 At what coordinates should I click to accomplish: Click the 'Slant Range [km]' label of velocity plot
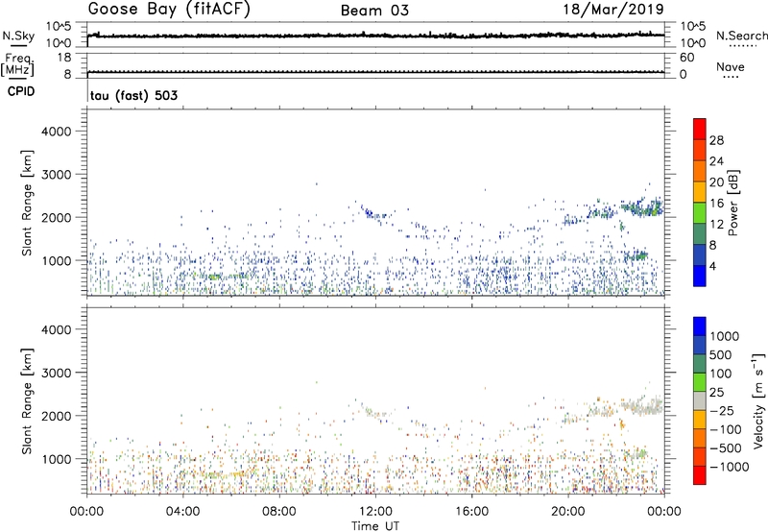pos(27,401)
